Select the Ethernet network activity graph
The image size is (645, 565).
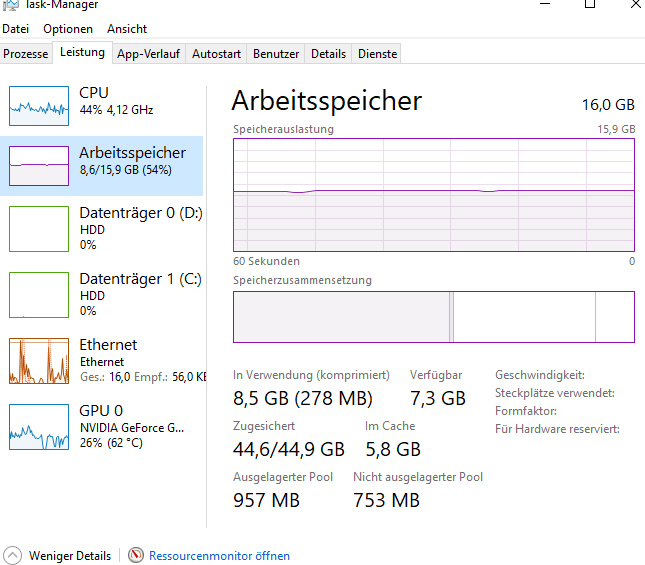coord(39,361)
